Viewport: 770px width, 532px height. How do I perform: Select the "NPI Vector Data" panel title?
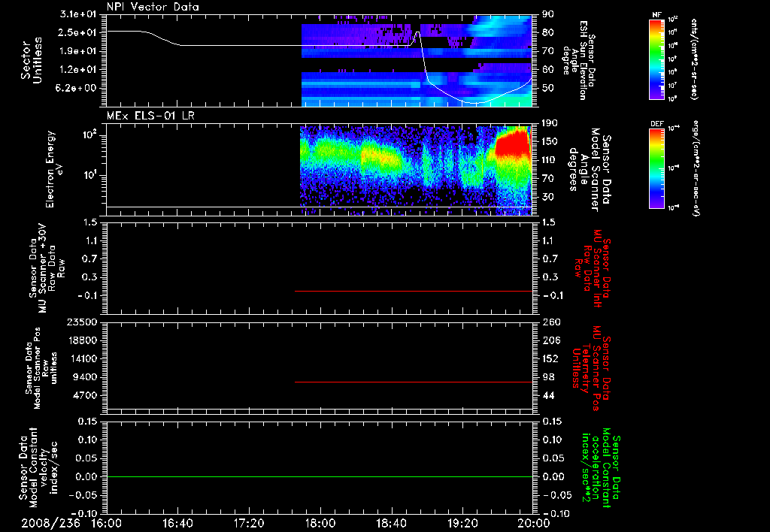153,7
